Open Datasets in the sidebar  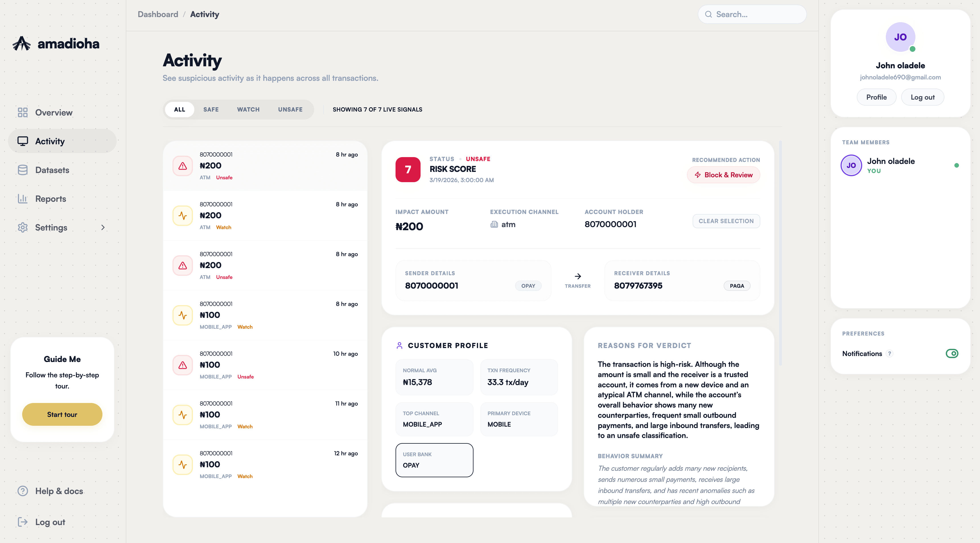(62, 170)
